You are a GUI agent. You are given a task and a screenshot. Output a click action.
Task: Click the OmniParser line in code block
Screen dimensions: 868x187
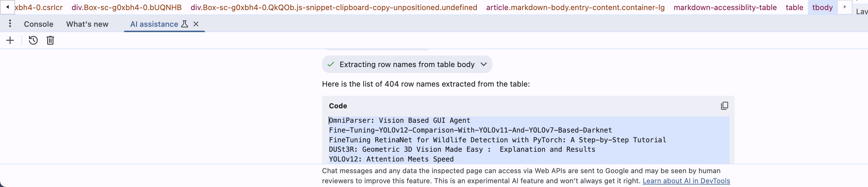pyautogui.click(x=400, y=121)
